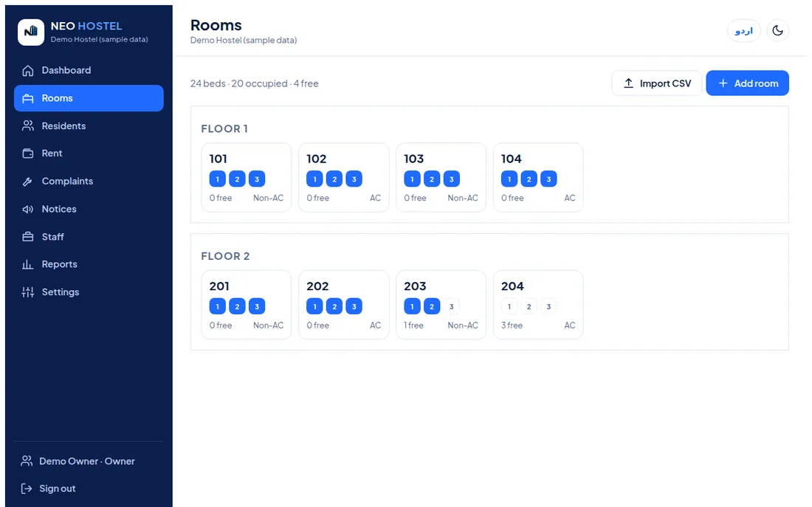Click the Notices megaphone icon
This screenshot has height=507, width=812.
pos(28,210)
